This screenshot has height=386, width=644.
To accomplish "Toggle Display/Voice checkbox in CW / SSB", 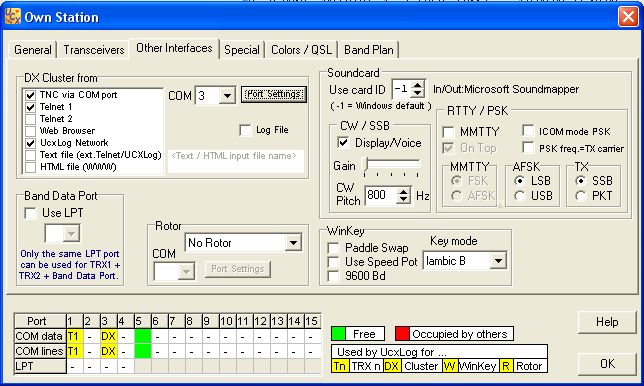I will [343, 142].
